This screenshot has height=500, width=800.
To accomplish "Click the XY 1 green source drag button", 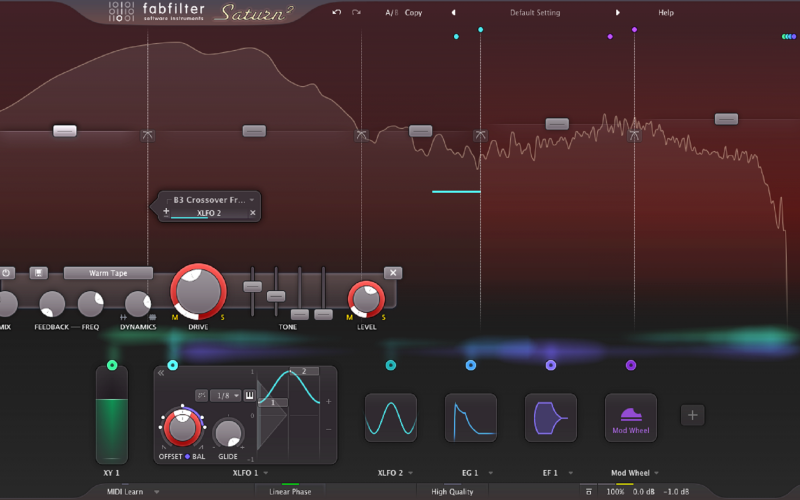I will click(x=112, y=365).
